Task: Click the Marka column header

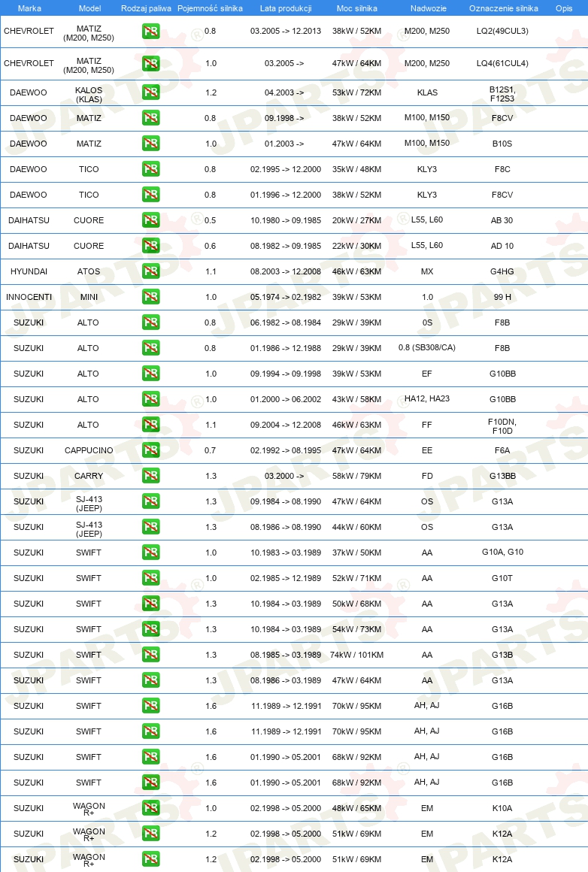Action: click(29, 8)
